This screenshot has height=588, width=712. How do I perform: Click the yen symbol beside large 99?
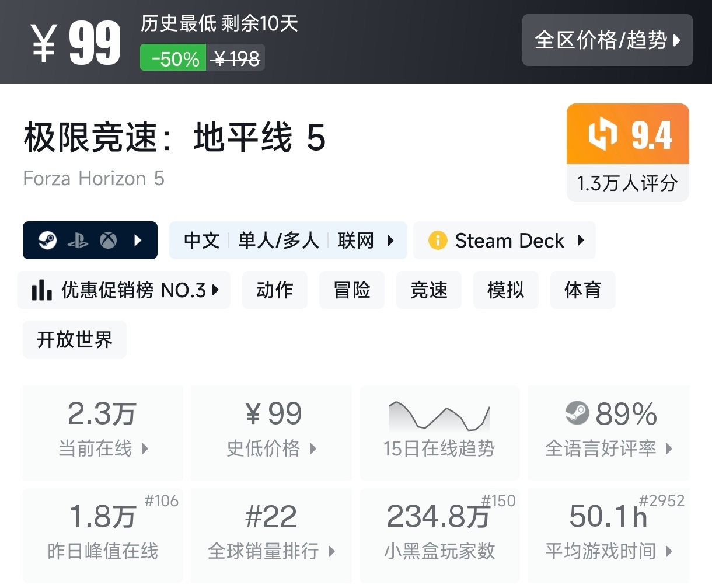click(x=44, y=44)
